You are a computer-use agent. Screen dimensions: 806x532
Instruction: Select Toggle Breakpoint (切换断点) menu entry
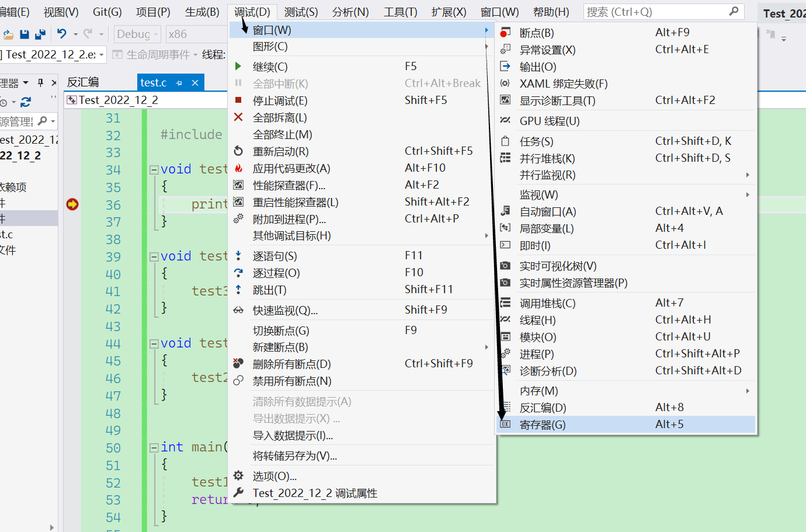362,331
